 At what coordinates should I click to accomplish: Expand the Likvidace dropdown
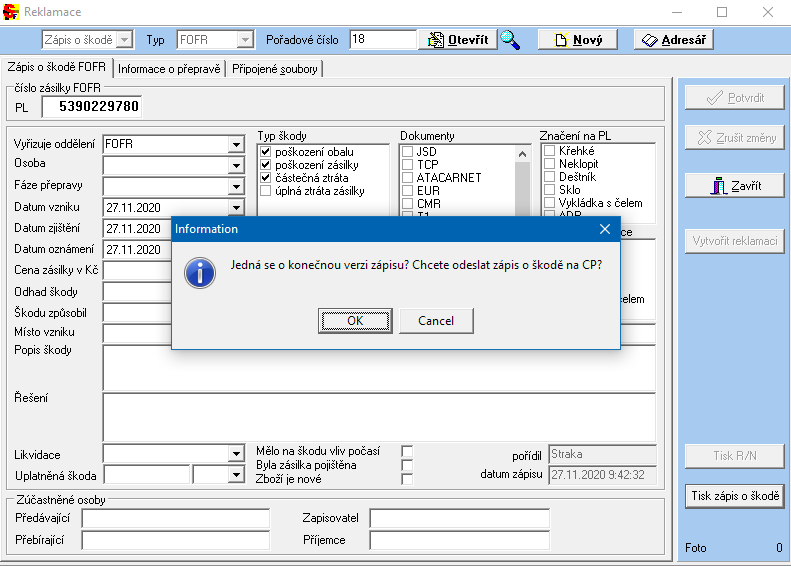coord(236,455)
